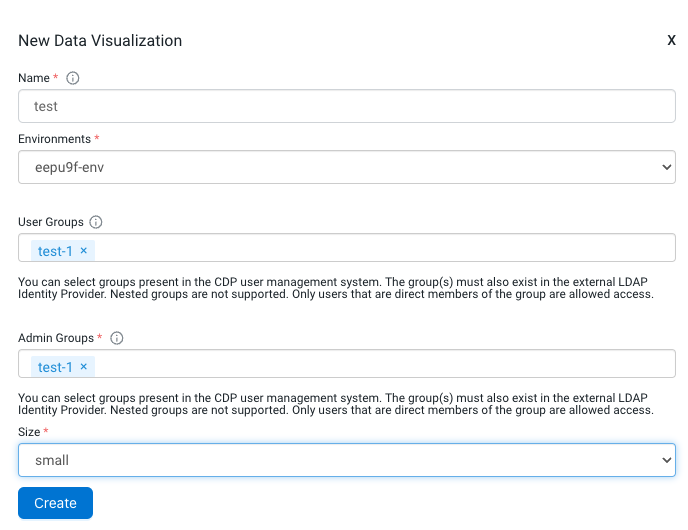Image resolution: width=688 pixels, height=530 pixels.
Task: Select the test-1 chip text in User Groups
Action: [55, 251]
